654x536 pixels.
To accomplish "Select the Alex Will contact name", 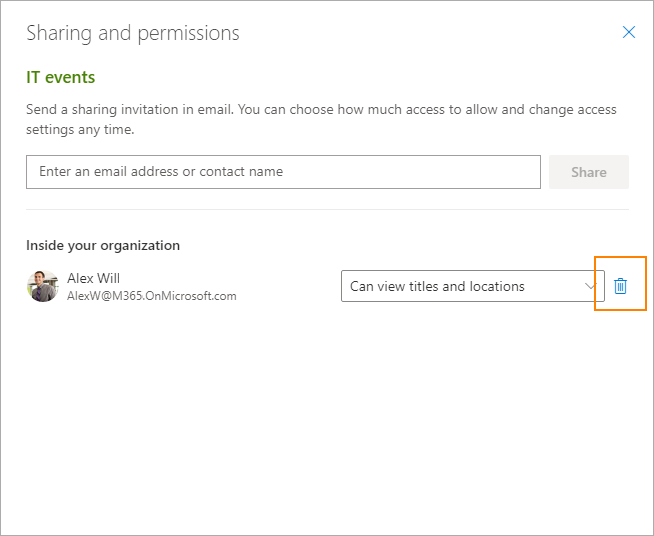I will tap(93, 278).
